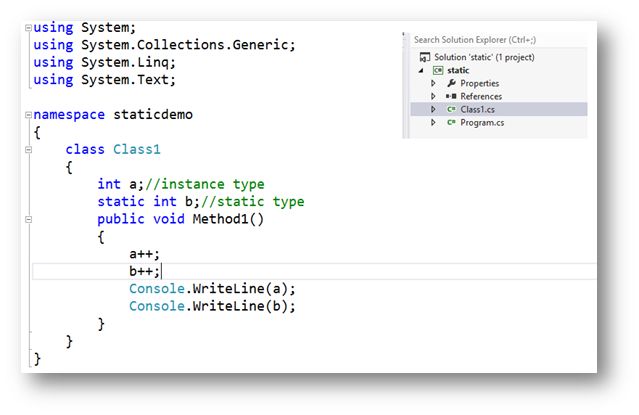Click the solution icon beside Solution 'static'
This screenshot has height=415, width=639.
pyautogui.click(x=425, y=57)
